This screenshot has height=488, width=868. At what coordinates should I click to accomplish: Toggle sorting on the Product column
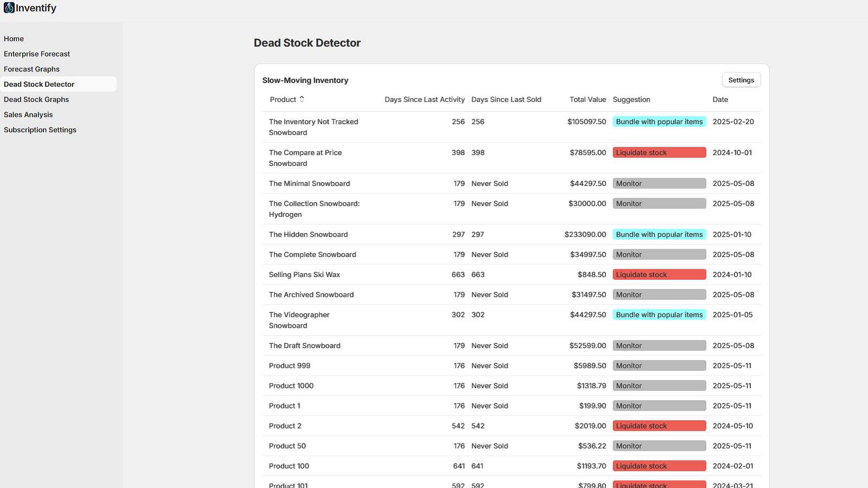tap(286, 99)
